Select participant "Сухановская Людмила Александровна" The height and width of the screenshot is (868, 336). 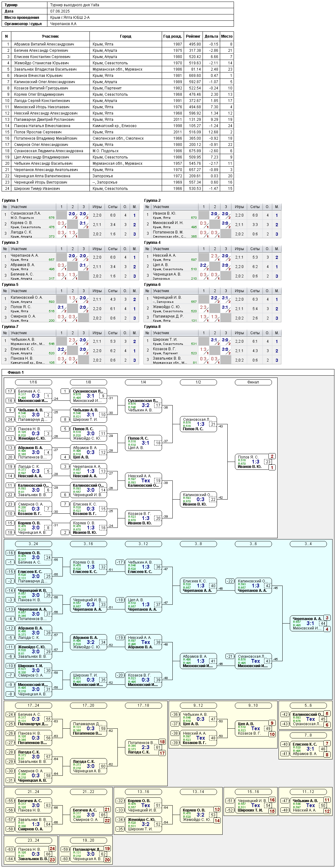click(x=49, y=151)
